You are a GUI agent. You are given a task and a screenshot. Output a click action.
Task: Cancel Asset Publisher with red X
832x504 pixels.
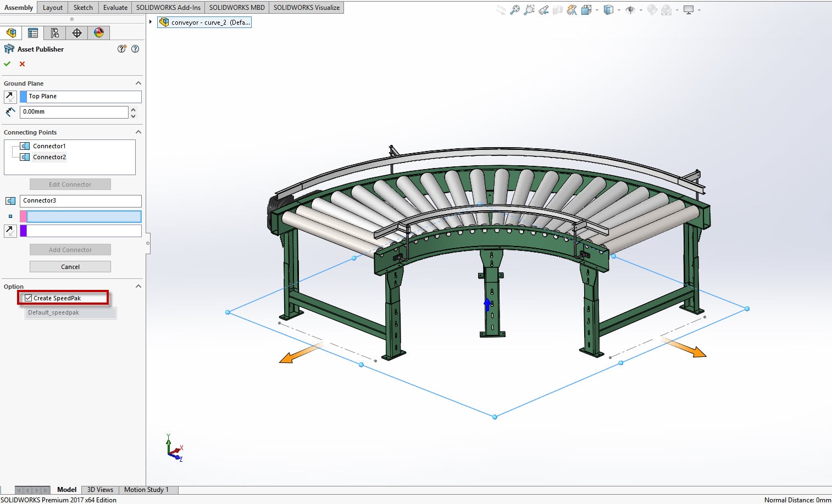(23, 64)
